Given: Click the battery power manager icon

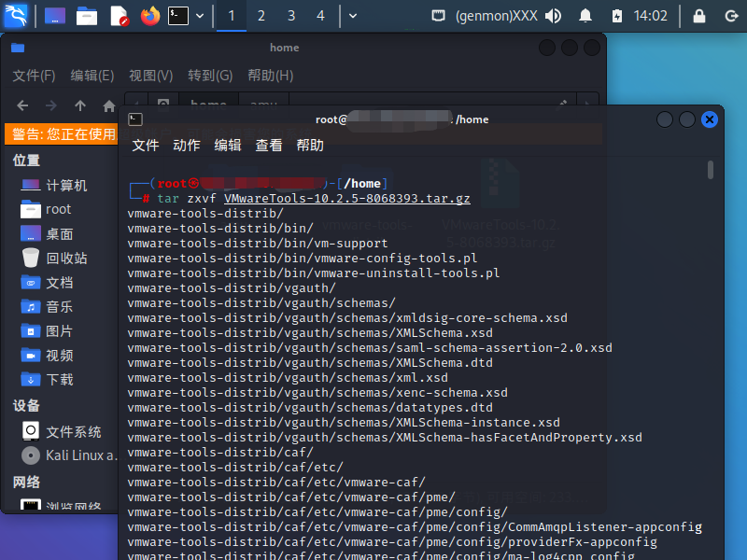Looking at the screenshot, I should pyautogui.click(x=617, y=16).
